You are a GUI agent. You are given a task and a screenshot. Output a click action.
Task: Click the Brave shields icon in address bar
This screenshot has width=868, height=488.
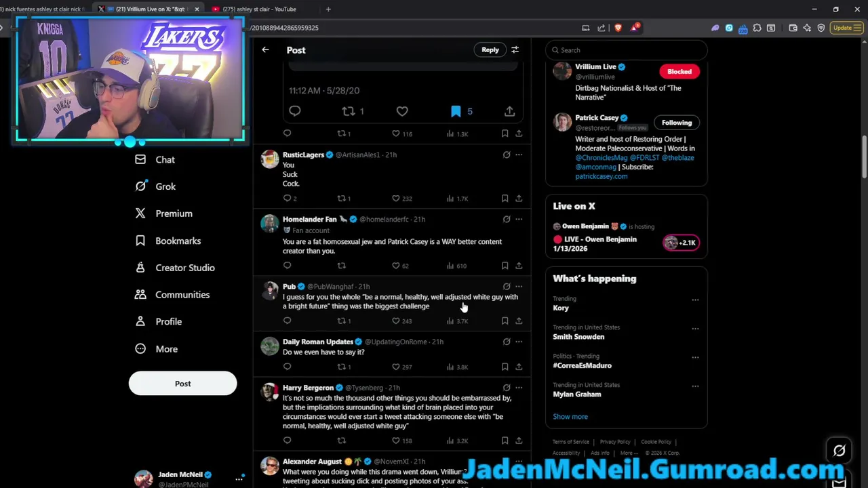618,28
